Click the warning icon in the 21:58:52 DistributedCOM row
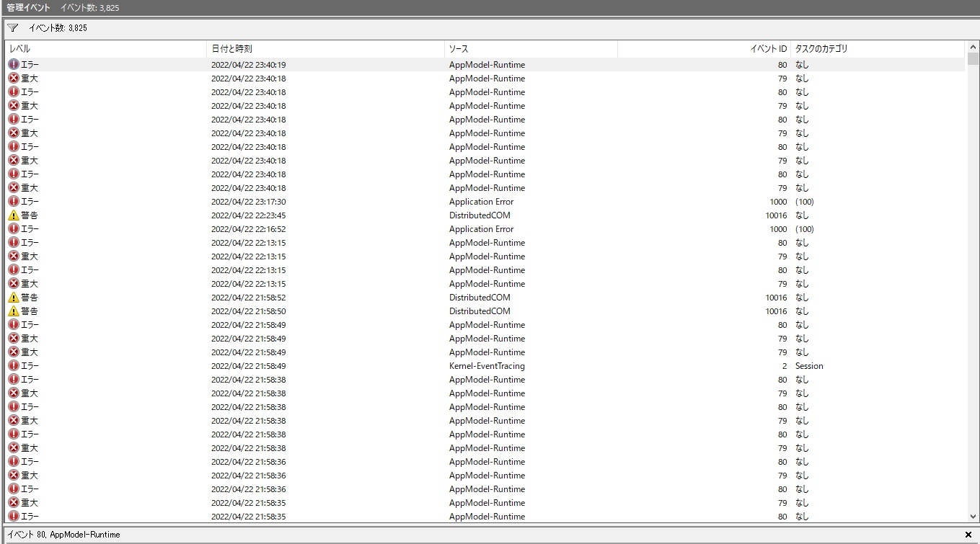Viewport: 980px width, 544px height. click(x=13, y=298)
